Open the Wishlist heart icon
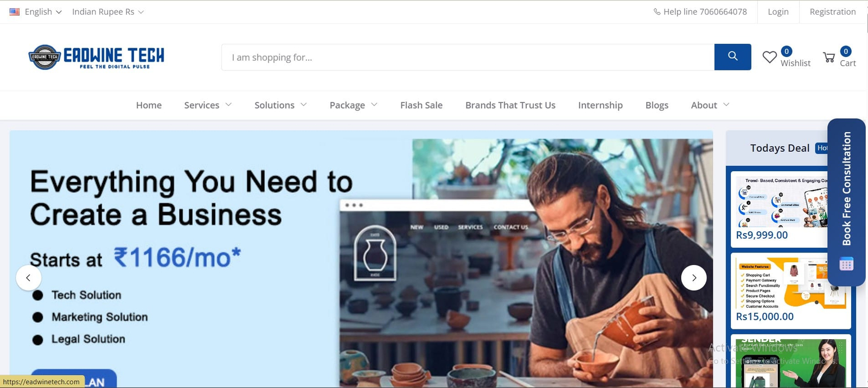 pyautogui.click(x=769, y=57)
